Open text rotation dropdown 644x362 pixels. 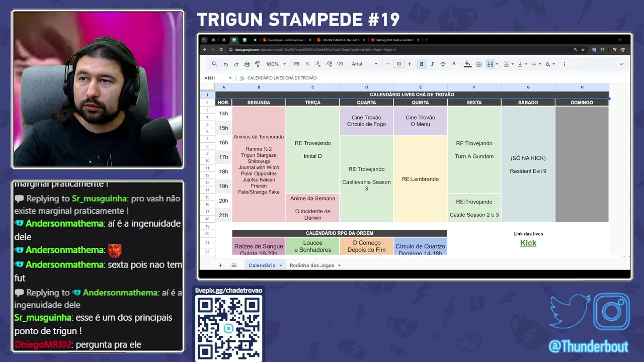[x=549, y=64]
